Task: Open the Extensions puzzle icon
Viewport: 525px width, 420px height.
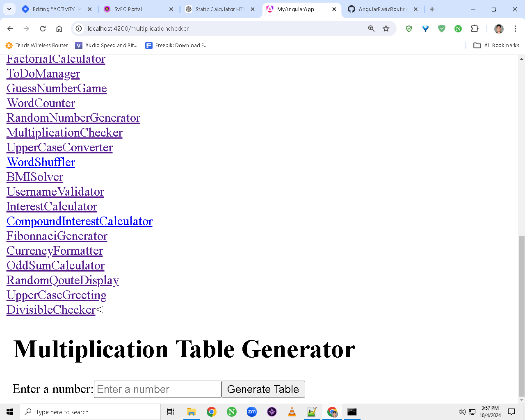Action: [475, 29]
